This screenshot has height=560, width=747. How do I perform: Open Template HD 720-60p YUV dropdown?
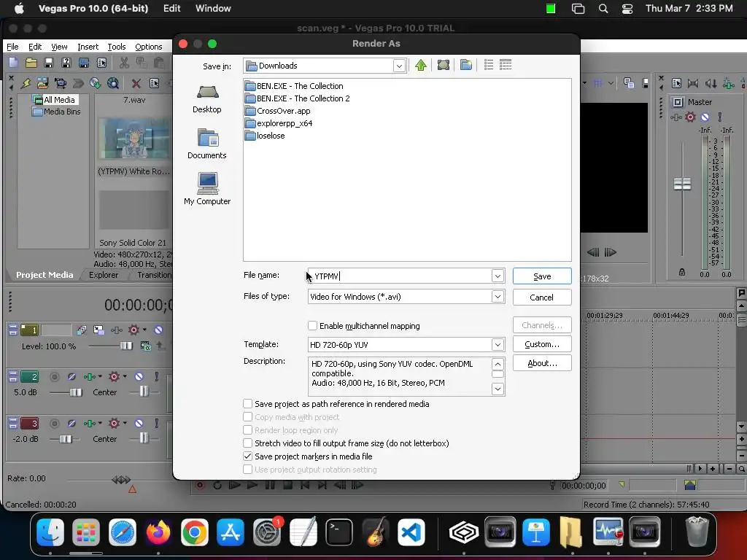coord(498,344)
